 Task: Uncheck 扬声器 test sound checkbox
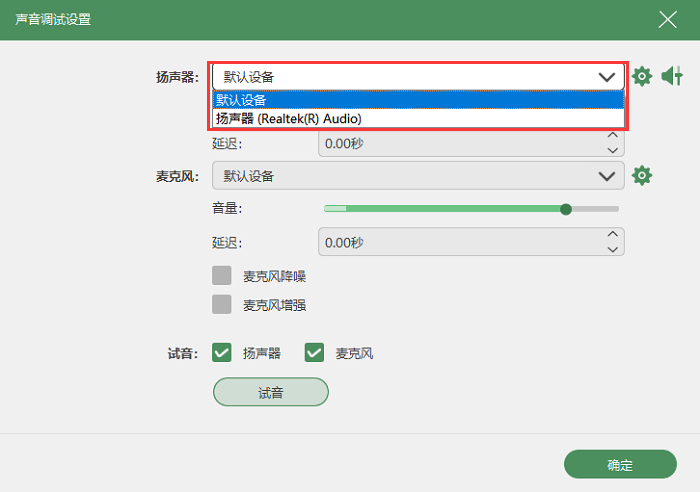(x=222, y=352)
